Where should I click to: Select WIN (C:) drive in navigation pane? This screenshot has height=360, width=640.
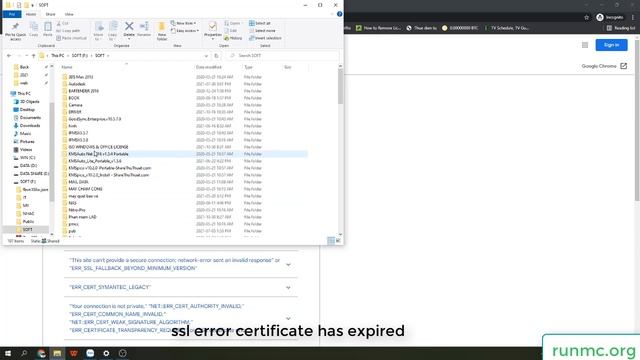[x=27, y=158]
